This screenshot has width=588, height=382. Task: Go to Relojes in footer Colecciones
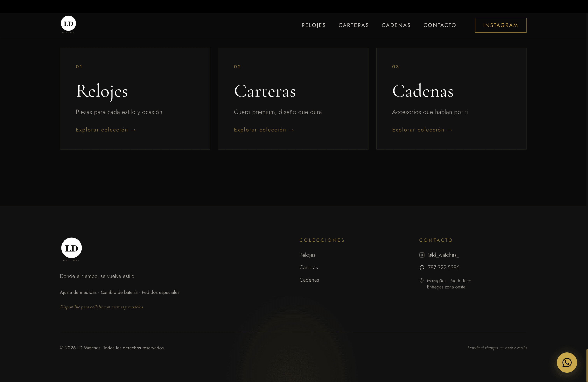[x=307, y=255]
